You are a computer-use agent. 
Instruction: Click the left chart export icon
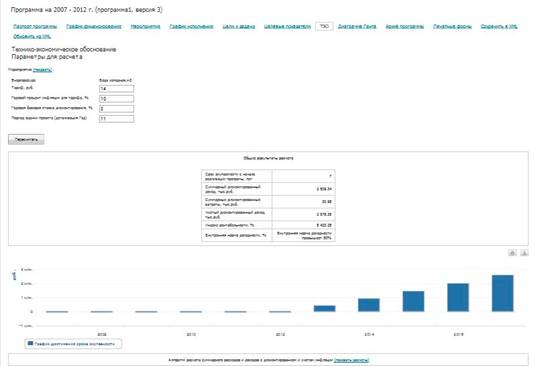[512, 253]
